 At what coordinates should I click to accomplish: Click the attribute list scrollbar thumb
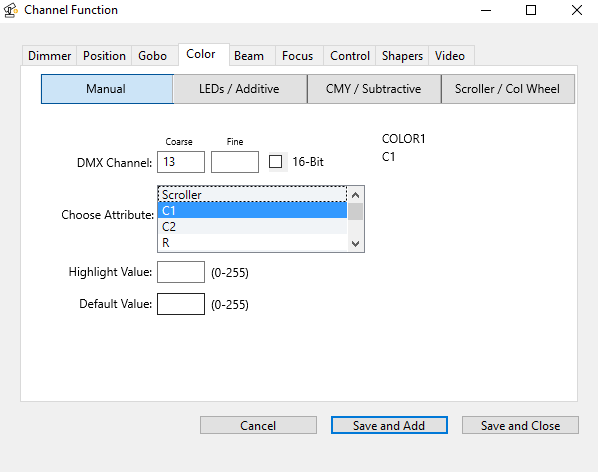(355, 212)
